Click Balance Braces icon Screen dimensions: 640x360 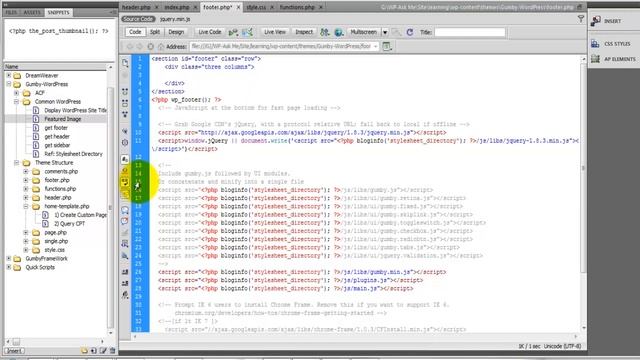pyautogui.click(x=125, y=142)
